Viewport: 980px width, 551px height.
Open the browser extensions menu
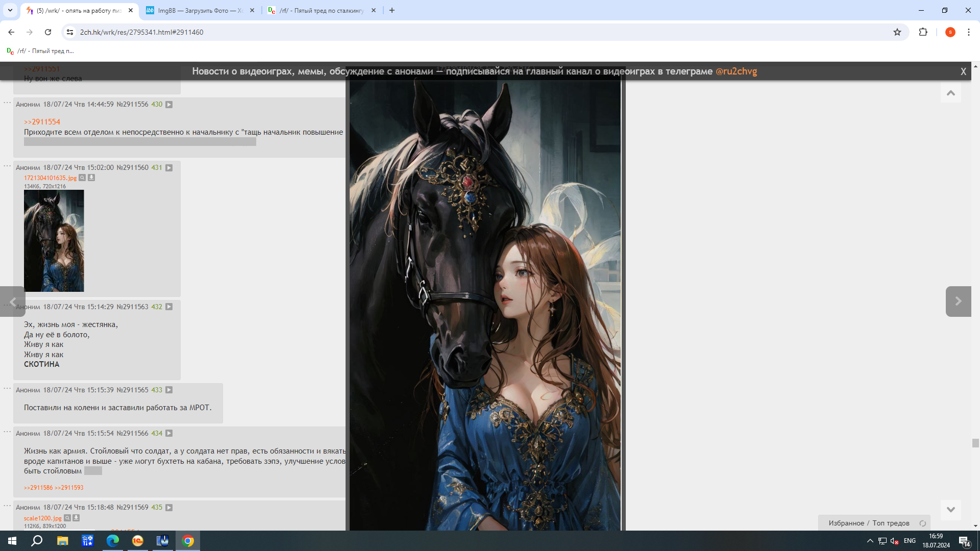(x=923, y=32)
